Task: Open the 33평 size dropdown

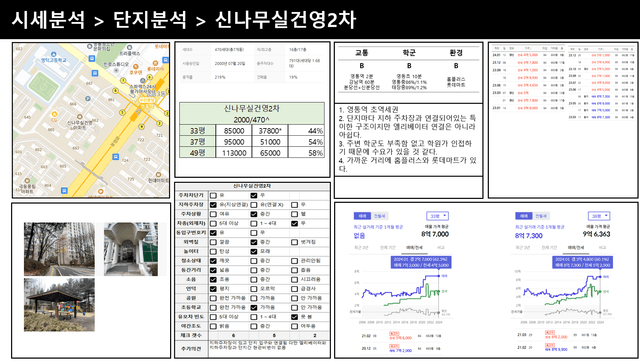Action: pos(438,216)
